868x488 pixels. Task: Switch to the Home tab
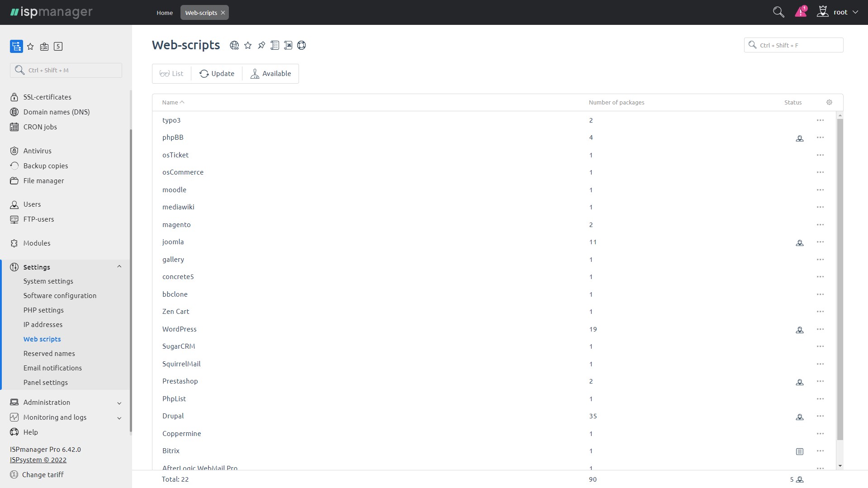coord(165,13)
